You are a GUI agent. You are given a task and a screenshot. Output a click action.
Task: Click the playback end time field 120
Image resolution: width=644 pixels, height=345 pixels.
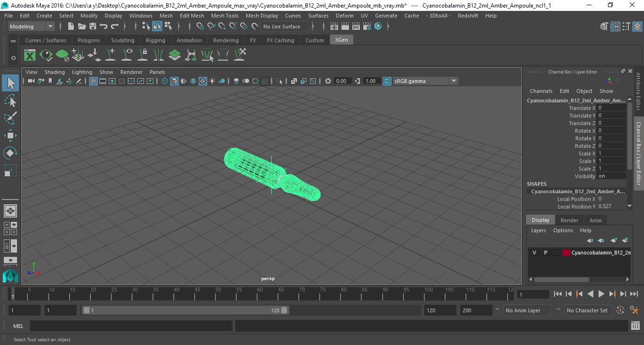click(440, 310)
